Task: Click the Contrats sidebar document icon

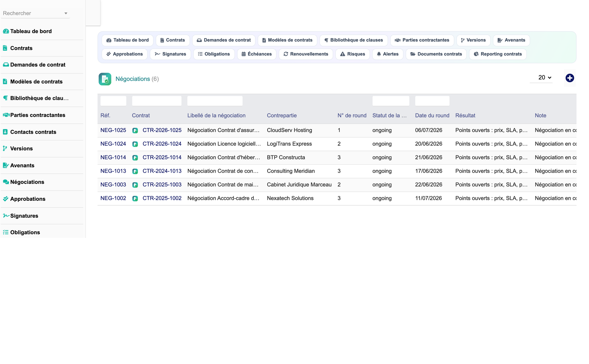Action: (x=5, y=48)
